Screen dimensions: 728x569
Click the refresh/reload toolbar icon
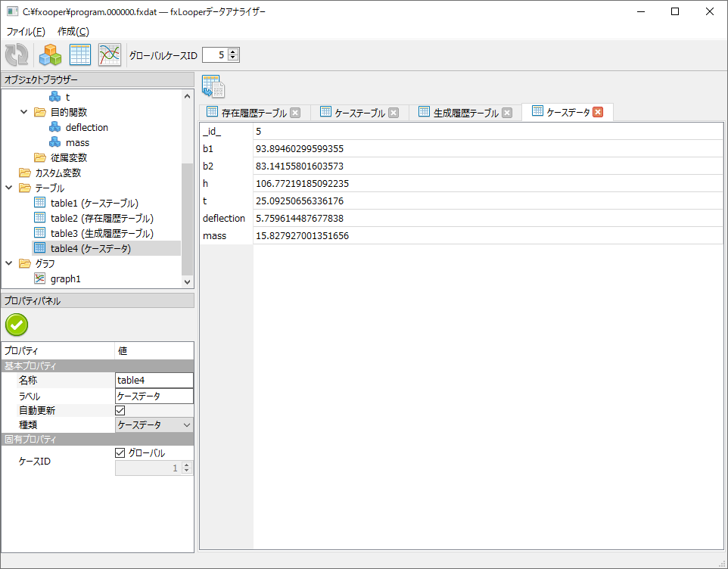[17, 55]
